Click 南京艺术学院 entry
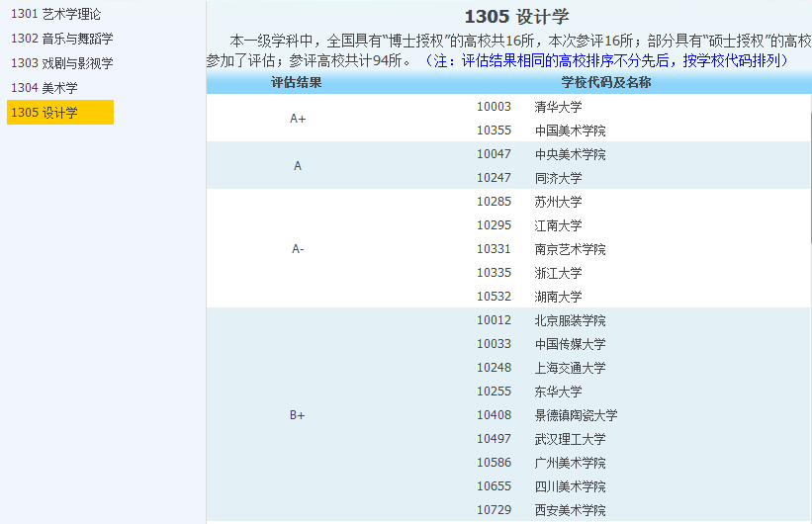The image size is (812, 524). (x=570, y=249)
